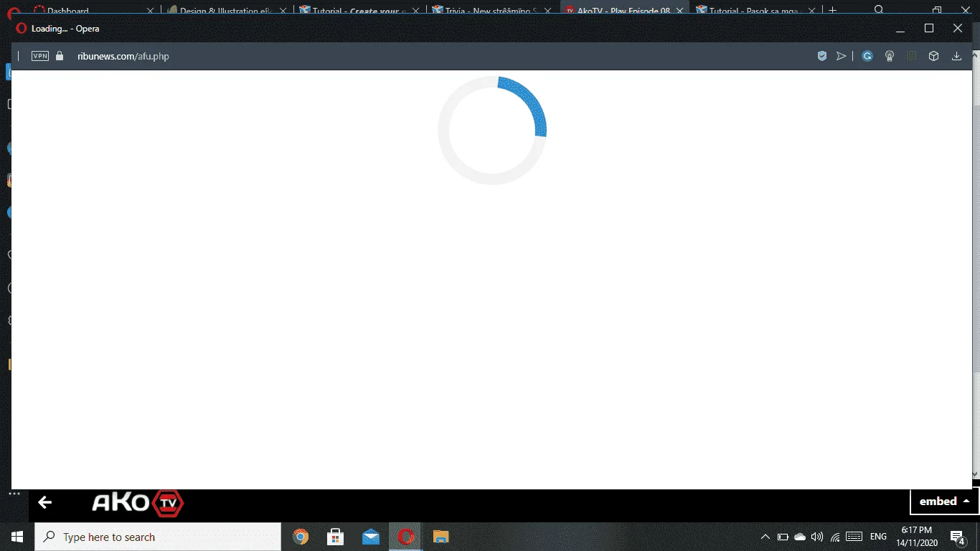Open File Explorer from the taskbar
This screenshot has height=551, width=980.
point(440,537)
